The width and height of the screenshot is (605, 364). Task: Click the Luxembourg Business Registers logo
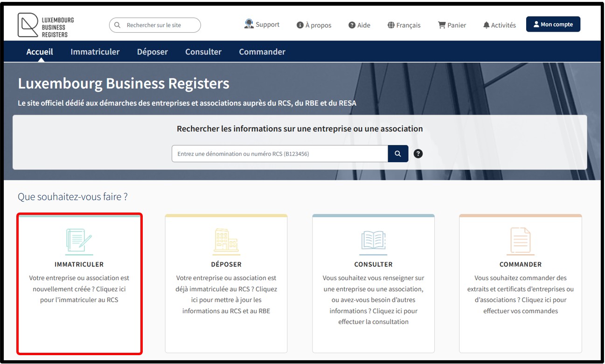46,26
